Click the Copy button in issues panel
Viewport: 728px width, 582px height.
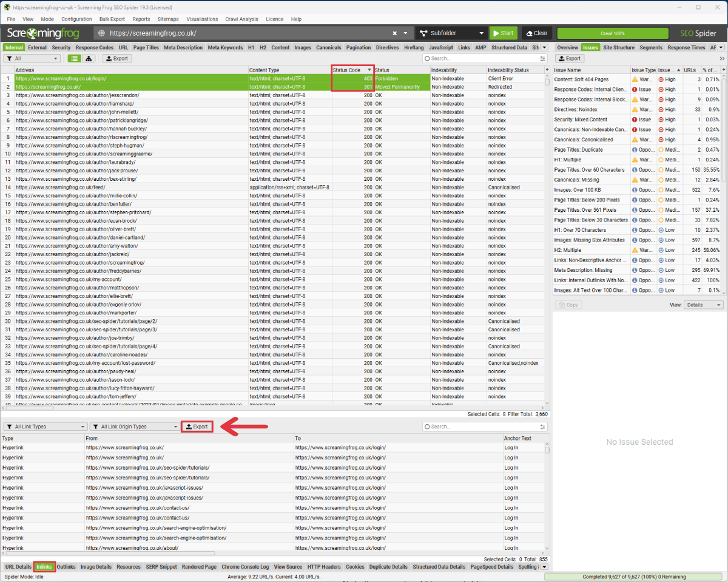(568, 305)
